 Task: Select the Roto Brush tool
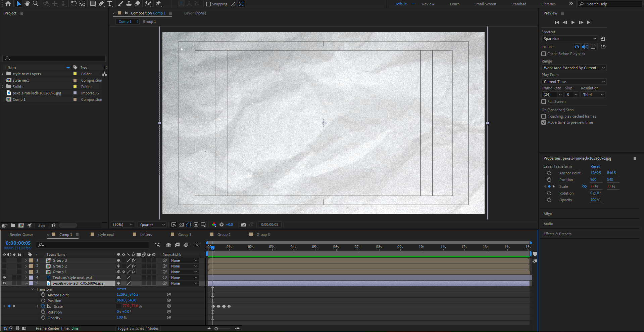coord(148,4)
